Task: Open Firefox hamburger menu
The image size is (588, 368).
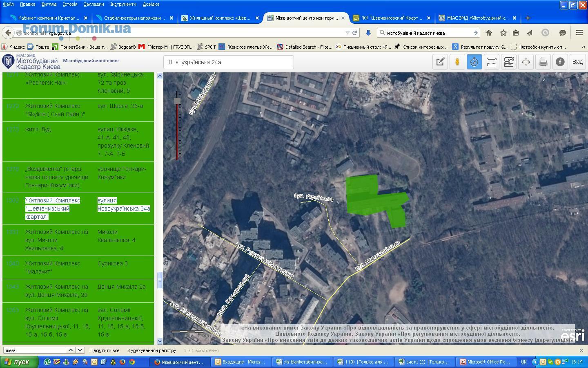Action: 579,33
